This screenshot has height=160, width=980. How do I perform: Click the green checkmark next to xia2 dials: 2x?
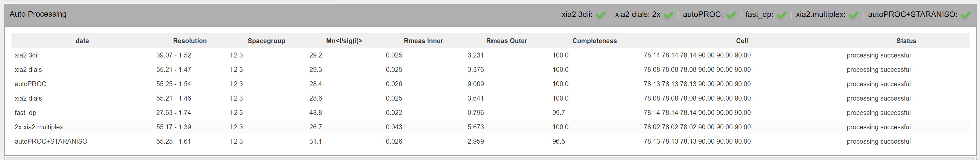pyautogui.click(x=668, y=15)
